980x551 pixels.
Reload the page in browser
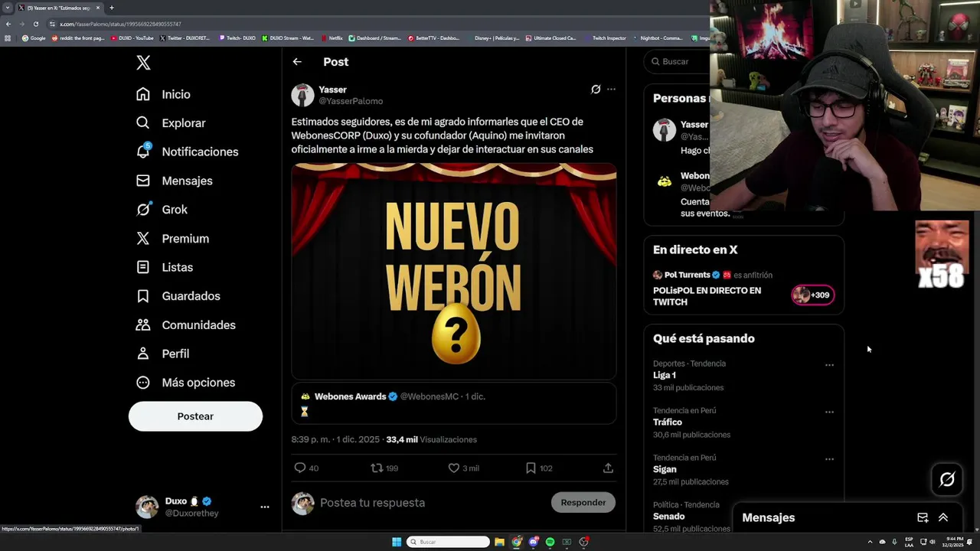coord(35,24)
